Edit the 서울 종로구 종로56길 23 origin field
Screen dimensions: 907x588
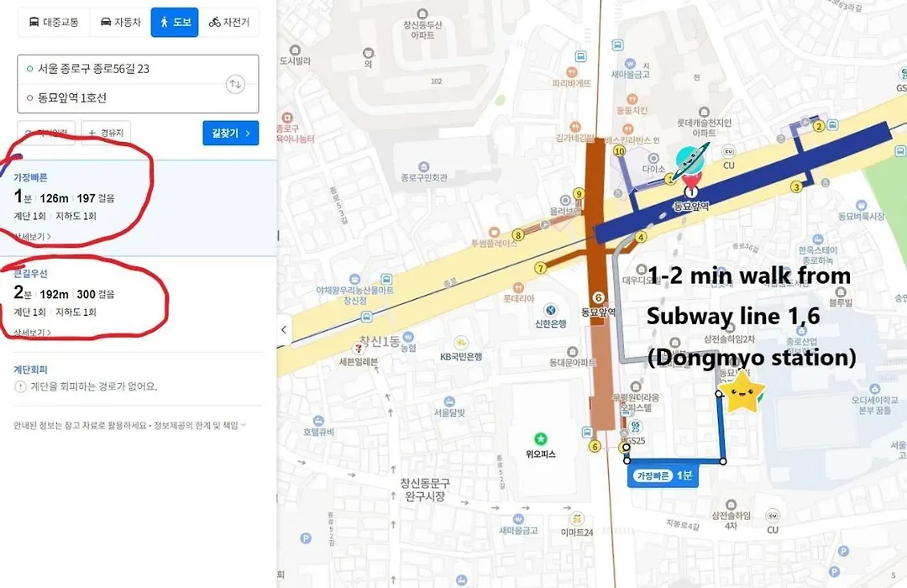pos(138,69)
